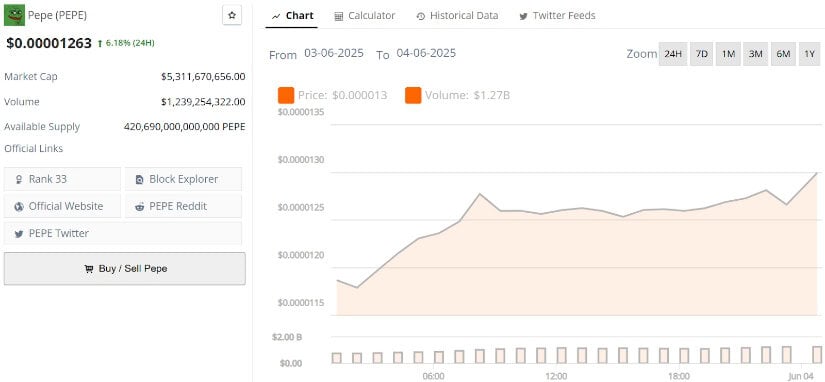Click the rightmost volume bar above Jun 04
Image resolution: width=825 pixels, height=382 pixels.
[x=817, y=355]
